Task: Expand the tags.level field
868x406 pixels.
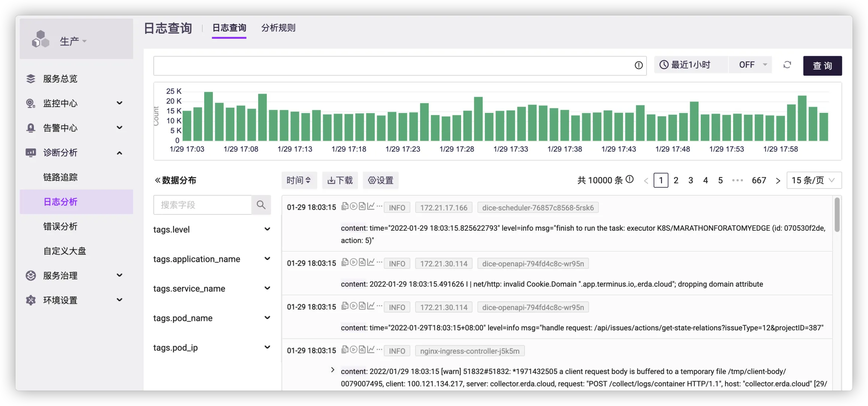Action: point(267,229)
